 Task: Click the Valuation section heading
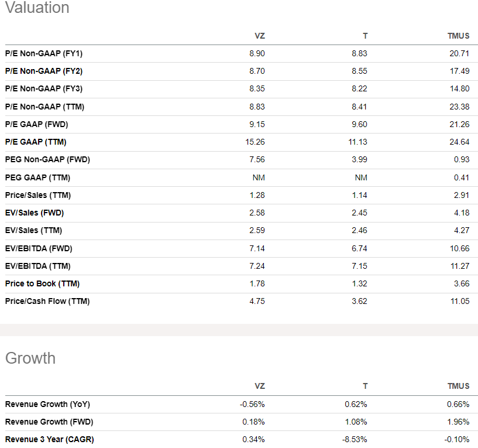[x=37, y=8]
